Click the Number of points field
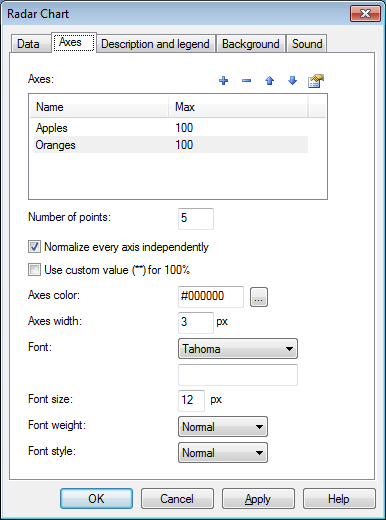This screenshot has height=520, width=386. tap(196, 219)
